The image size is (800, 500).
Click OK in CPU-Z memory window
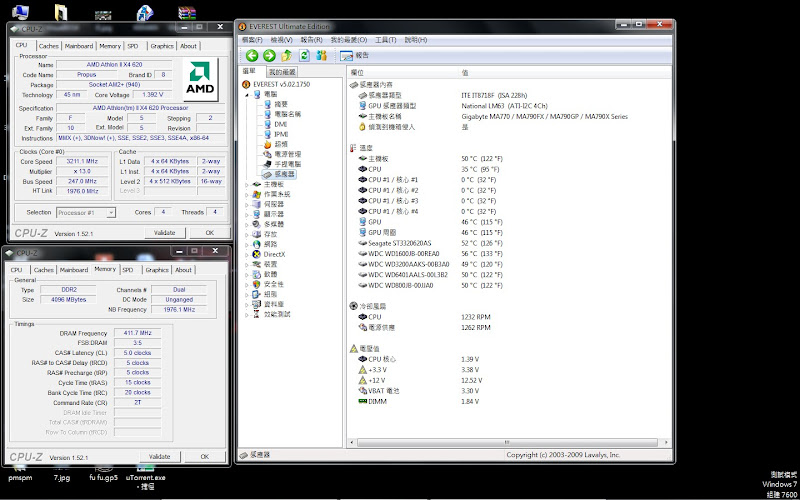[205, 457]
